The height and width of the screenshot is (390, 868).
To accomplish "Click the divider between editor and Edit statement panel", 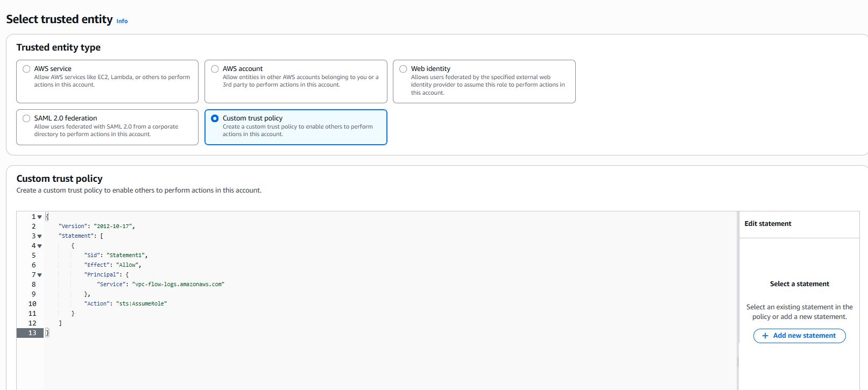I will (x=738, y=301).
